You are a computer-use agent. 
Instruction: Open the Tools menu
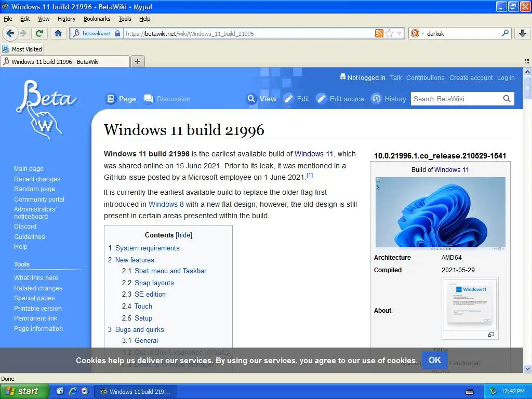click(125, 19)
